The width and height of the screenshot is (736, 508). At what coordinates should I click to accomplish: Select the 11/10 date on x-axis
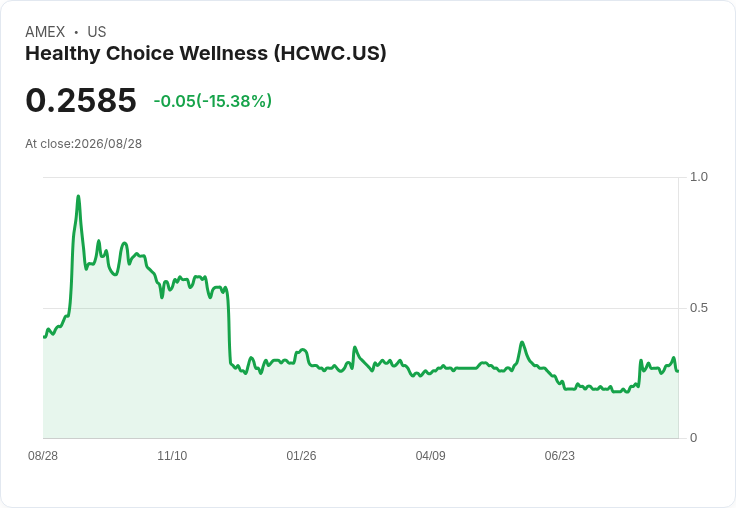[172, 456]
